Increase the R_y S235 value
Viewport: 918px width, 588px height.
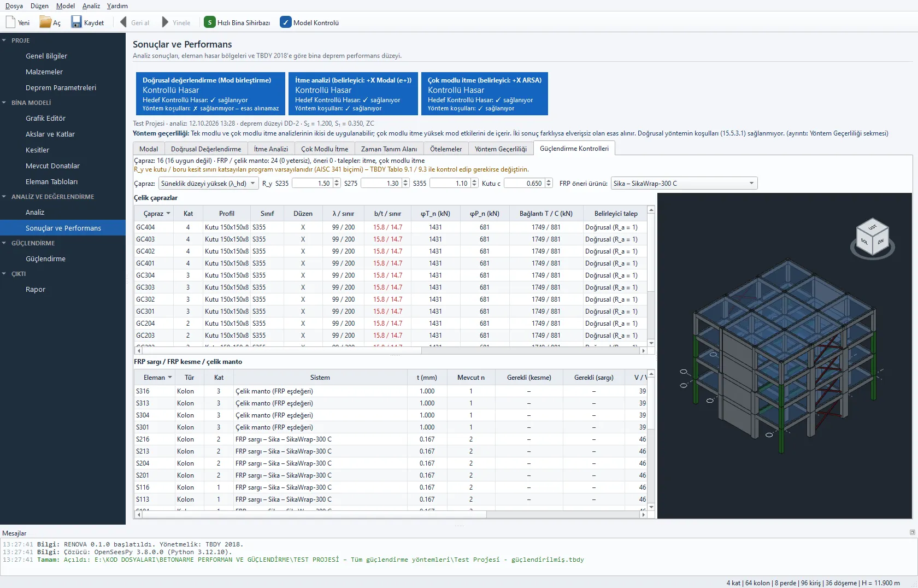337,181
